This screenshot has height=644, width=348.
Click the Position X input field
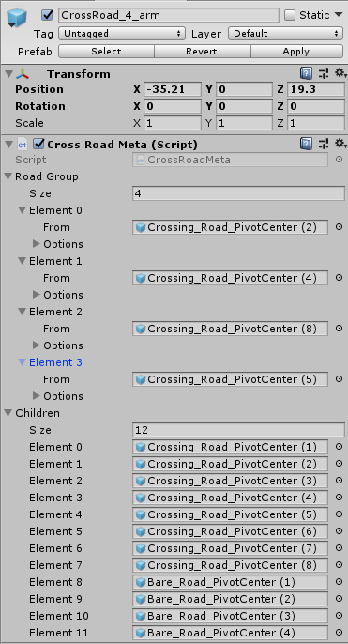point(173,89)
